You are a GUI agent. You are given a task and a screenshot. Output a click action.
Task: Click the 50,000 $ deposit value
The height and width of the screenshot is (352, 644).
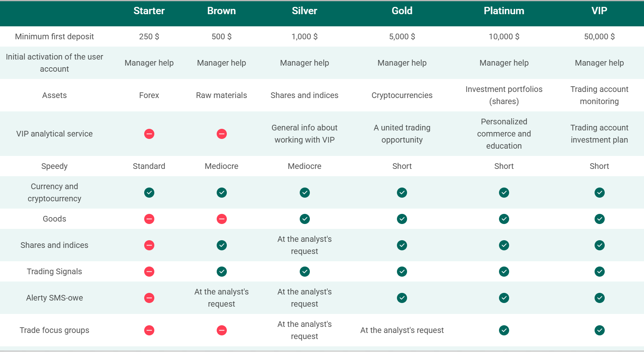coord(599,36)
